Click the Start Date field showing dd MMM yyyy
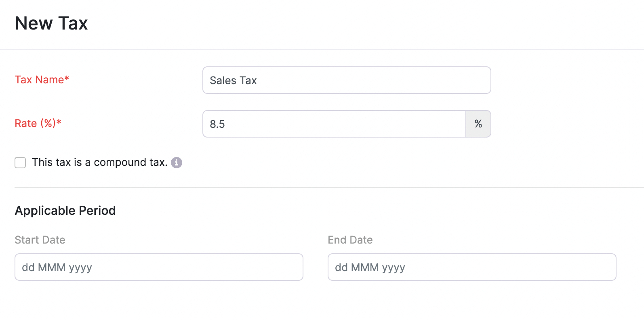Image resolution: width=644 pixels, height=318 pixels. [159, 267]
